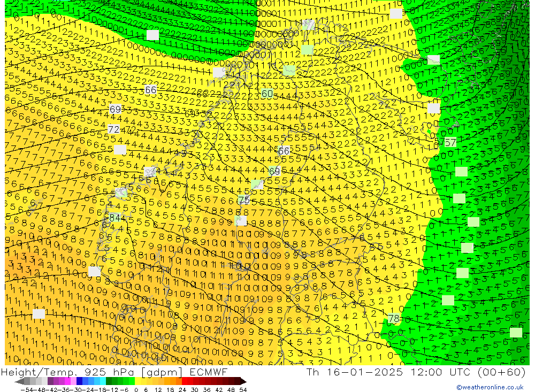
Task: Select the contour label reading 57
Action: tap(450, 142)
